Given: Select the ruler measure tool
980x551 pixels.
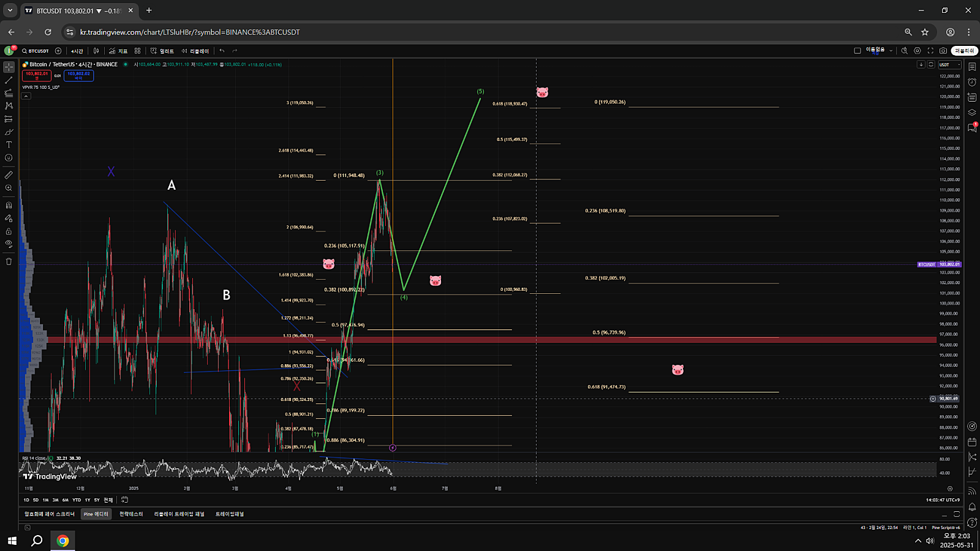Looking at the screenshot, I should [9, 175].
